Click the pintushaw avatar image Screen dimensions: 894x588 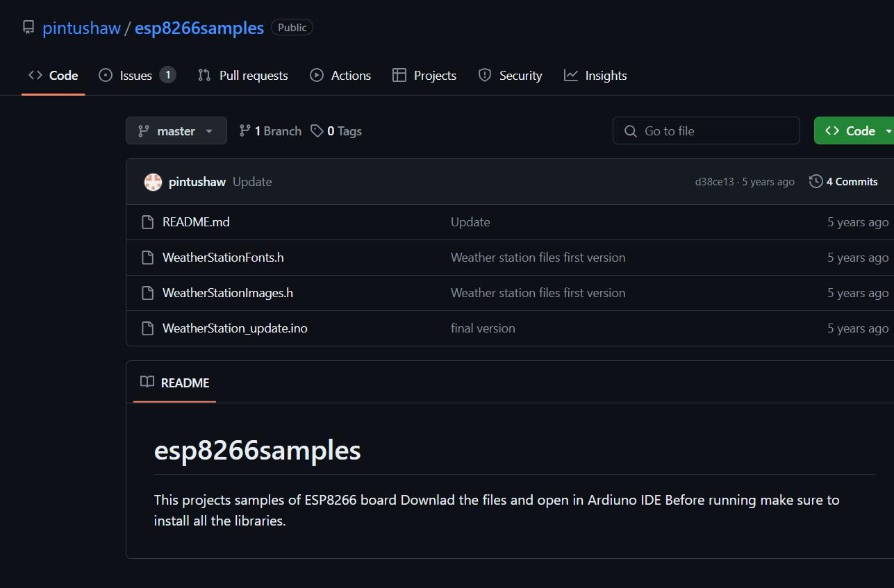(x=153, y=182)
